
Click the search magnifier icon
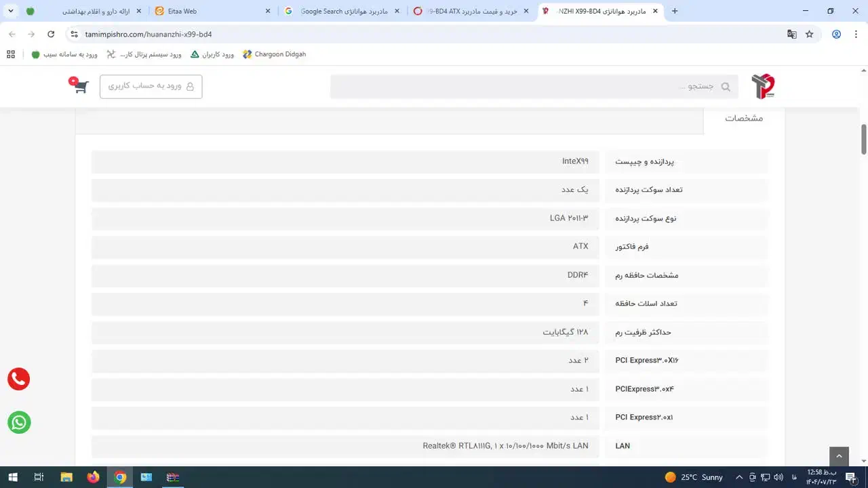click(726, 87)
